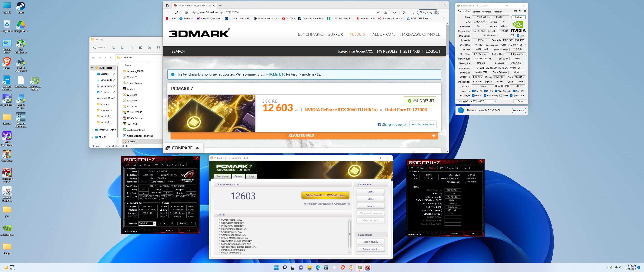This screenshot has height=272, width=644.
Task: Open Socket #1 selection dropdown in CPU-Z
Action: (154, 223)
